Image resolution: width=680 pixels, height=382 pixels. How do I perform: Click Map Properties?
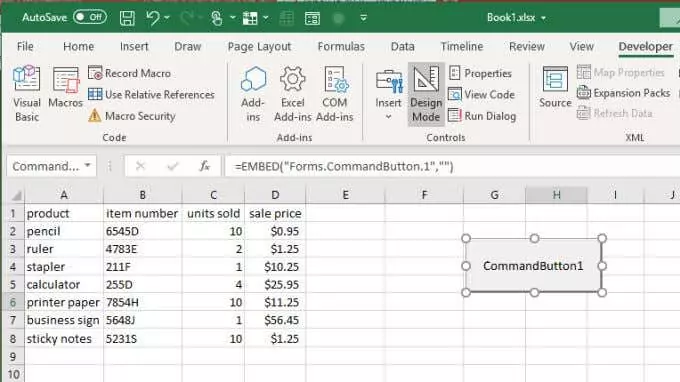621,72
